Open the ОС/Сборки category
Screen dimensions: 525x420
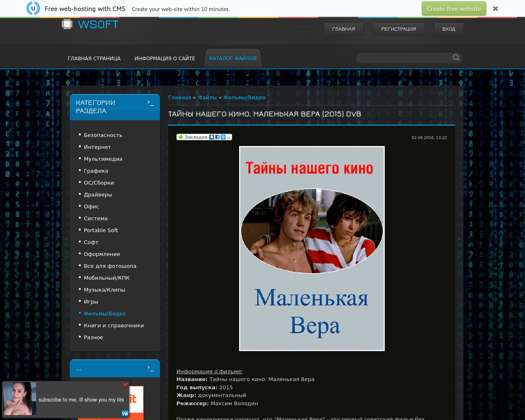pos(99,183)
